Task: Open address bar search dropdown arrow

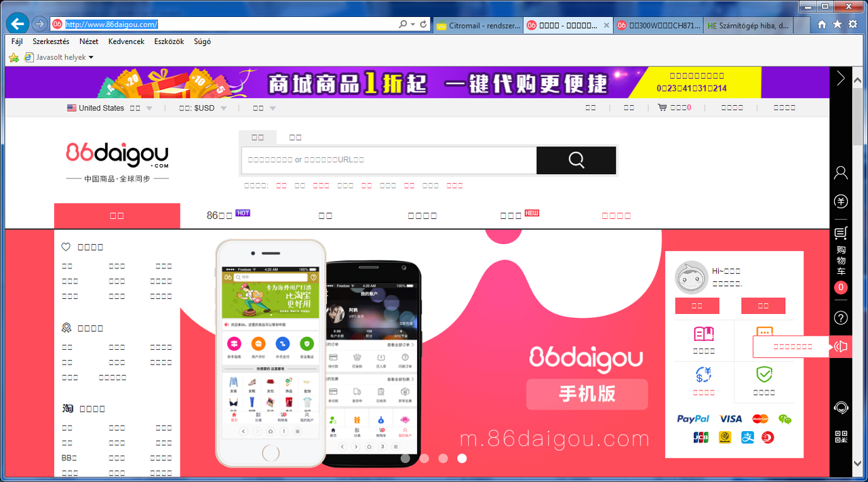Action: coord(413,24)
